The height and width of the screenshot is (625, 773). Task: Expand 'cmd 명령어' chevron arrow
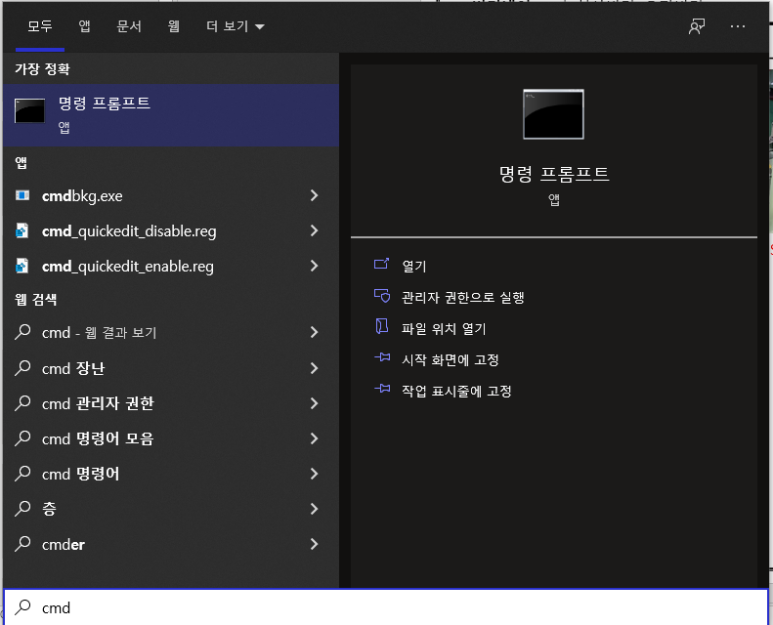point(314,474)
